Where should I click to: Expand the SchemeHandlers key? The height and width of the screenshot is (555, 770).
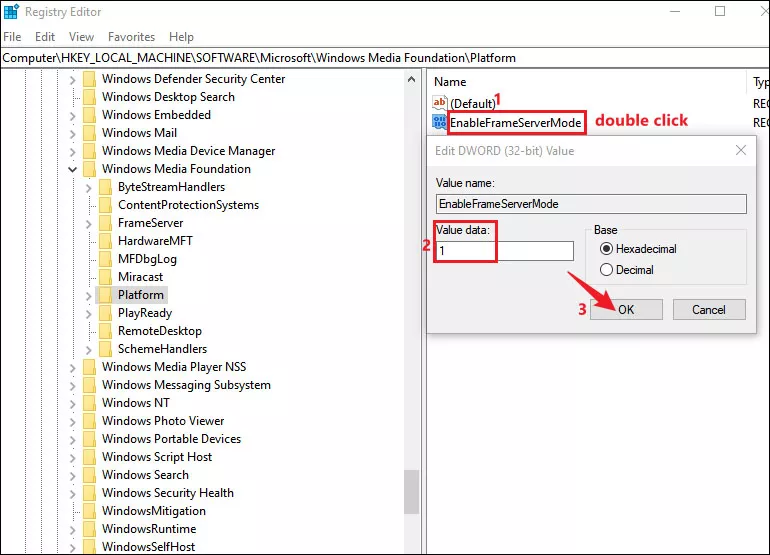(88, 350)
